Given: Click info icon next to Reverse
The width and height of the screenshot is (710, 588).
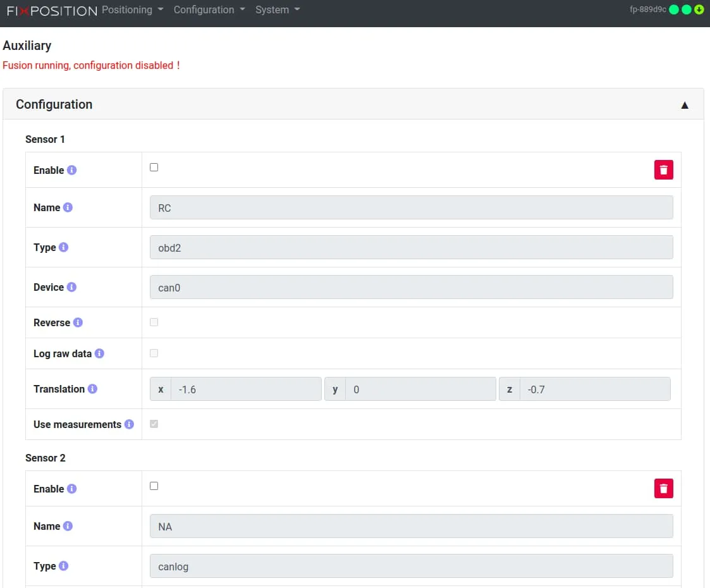Looking at the screenshot, I should [x=78, y=322].
